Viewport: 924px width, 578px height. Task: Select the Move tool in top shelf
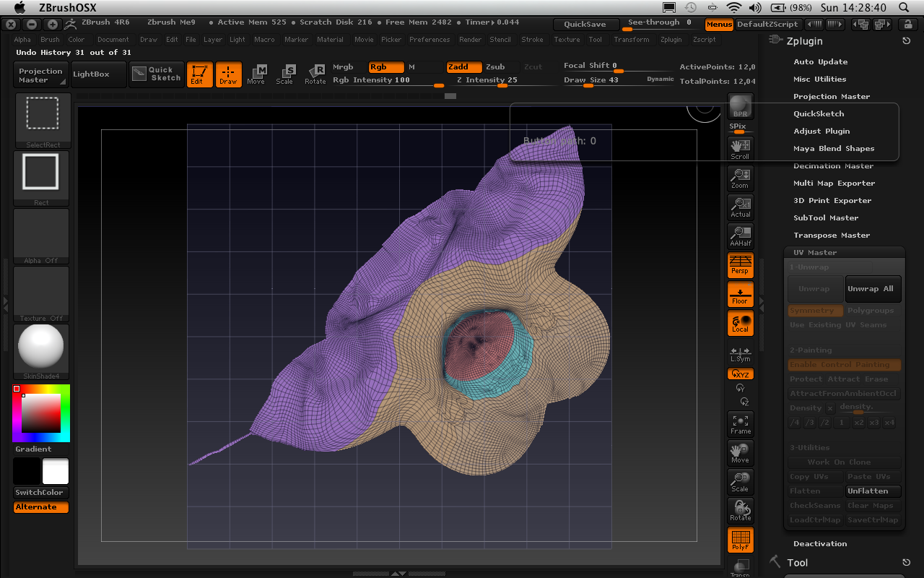click(x=256, y=74)
